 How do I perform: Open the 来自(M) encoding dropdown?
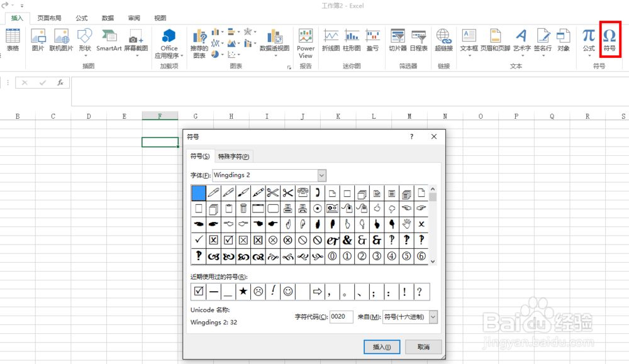[x=433, y=317]
